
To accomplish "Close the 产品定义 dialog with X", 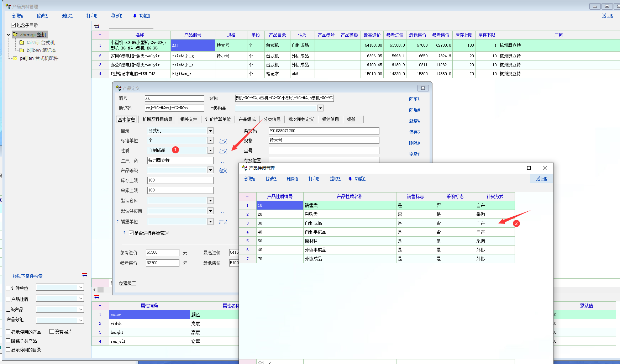I will click(x=423, y=88).
